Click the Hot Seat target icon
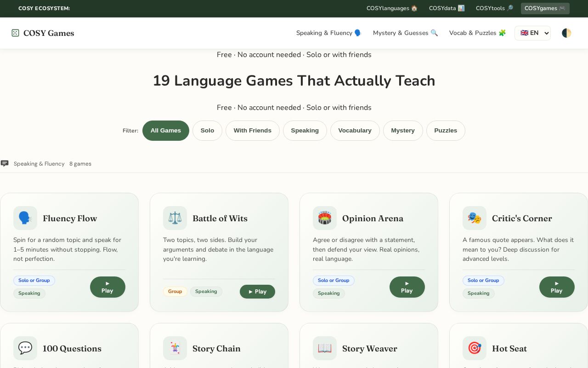This screenshot has height=368, width=588. [x=475, y=348]
